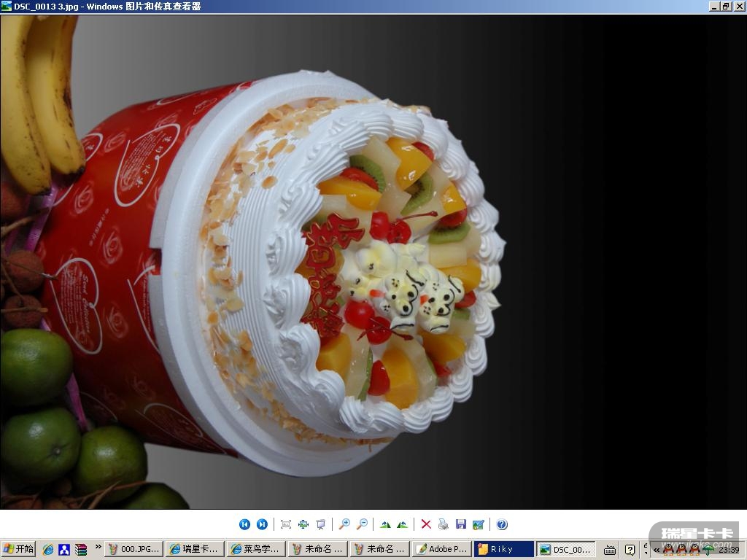Open the Start menu (开始)
The height and width of the screenshot is (560, 747).
(x=19, y=549)
